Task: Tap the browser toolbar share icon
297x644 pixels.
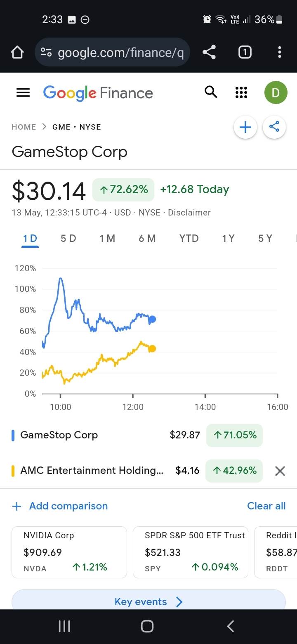Action: 209,52
